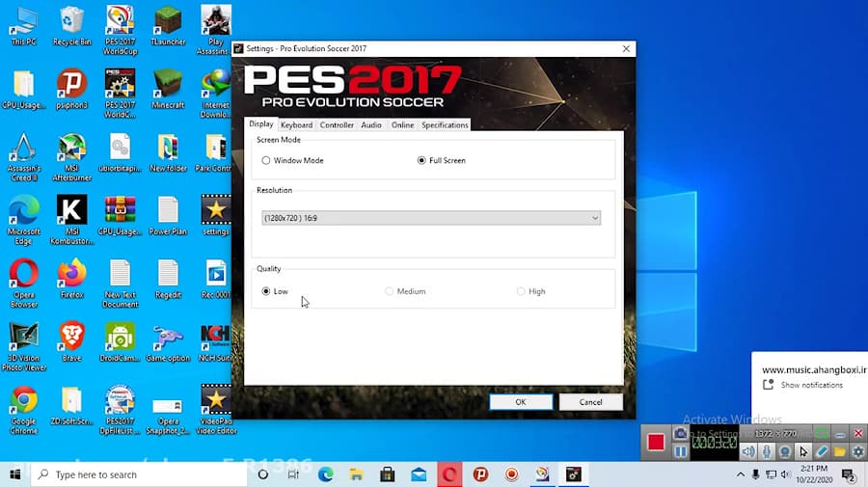868x487 pixels.
Task: Select Minecraft desktop shortcut
Action: [x=168, y=90]
